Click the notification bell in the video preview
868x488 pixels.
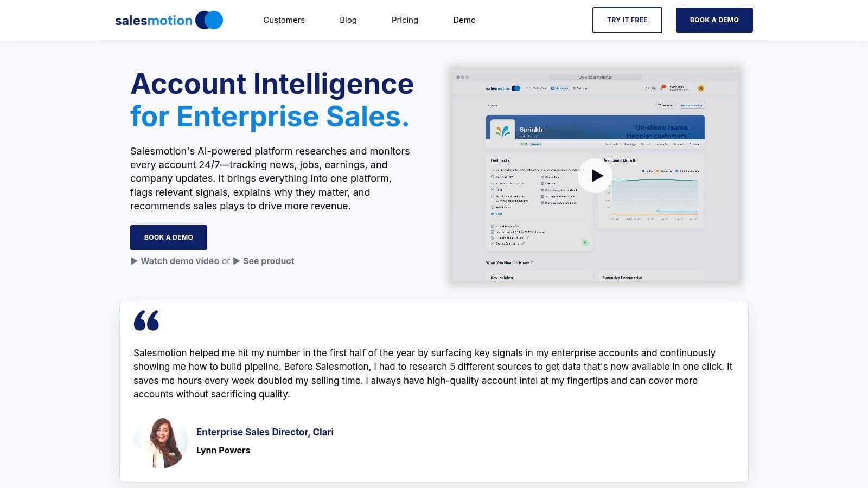point(663,87)
